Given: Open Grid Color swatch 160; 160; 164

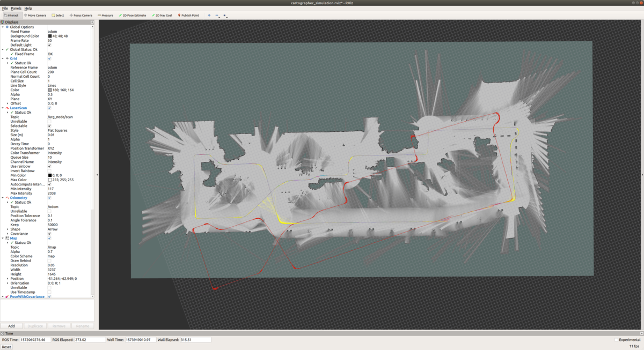Looking at the screenshot, I should pos(50,90).
